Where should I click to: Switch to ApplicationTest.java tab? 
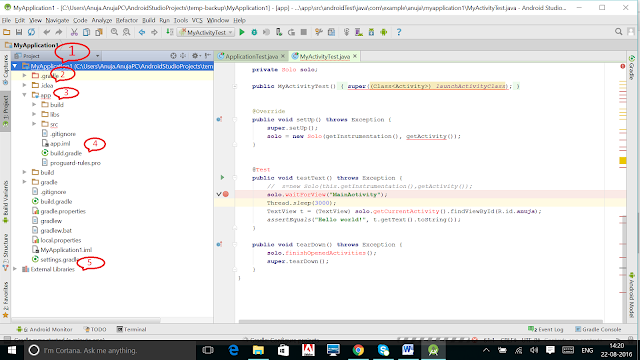pyautogui.click(x=251, y=56)
